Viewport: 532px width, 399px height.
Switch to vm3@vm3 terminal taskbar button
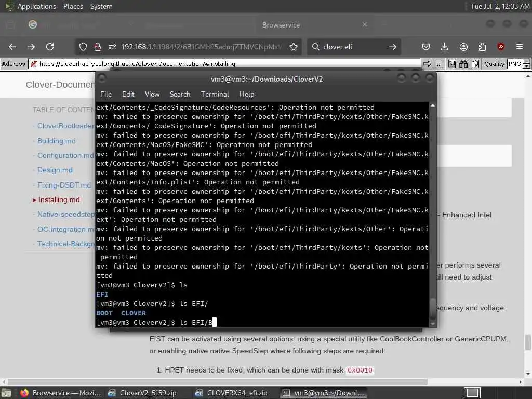[324, 393]
